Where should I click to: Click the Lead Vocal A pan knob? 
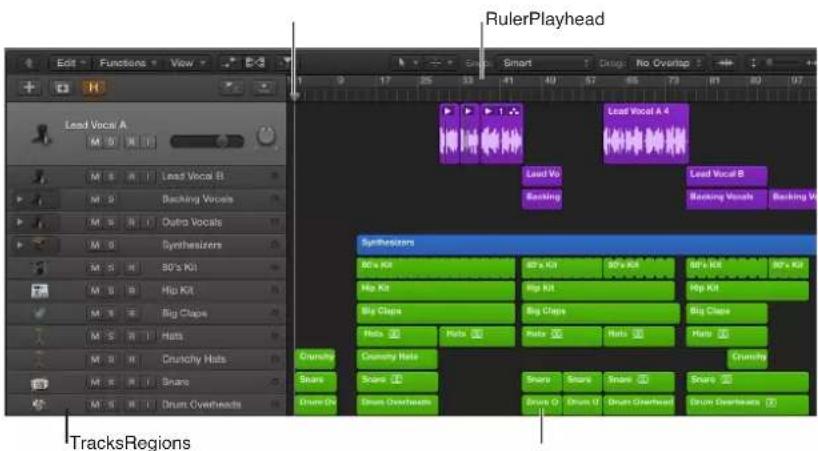266,136
